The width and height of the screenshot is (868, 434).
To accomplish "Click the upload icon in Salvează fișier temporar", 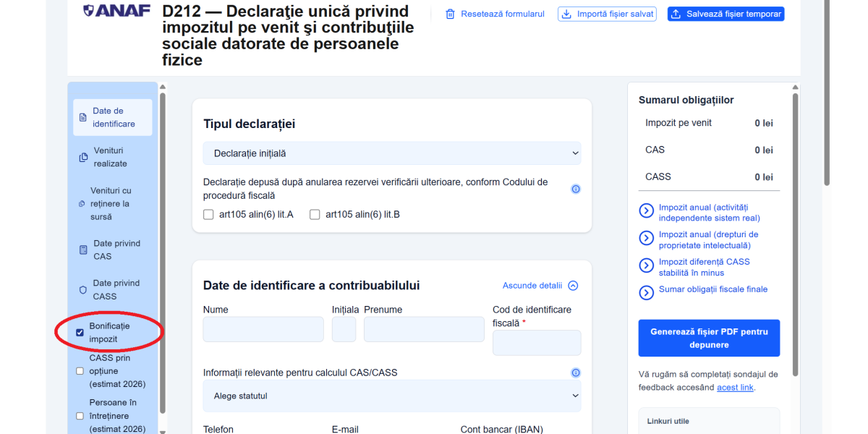I will pos(676,13).
